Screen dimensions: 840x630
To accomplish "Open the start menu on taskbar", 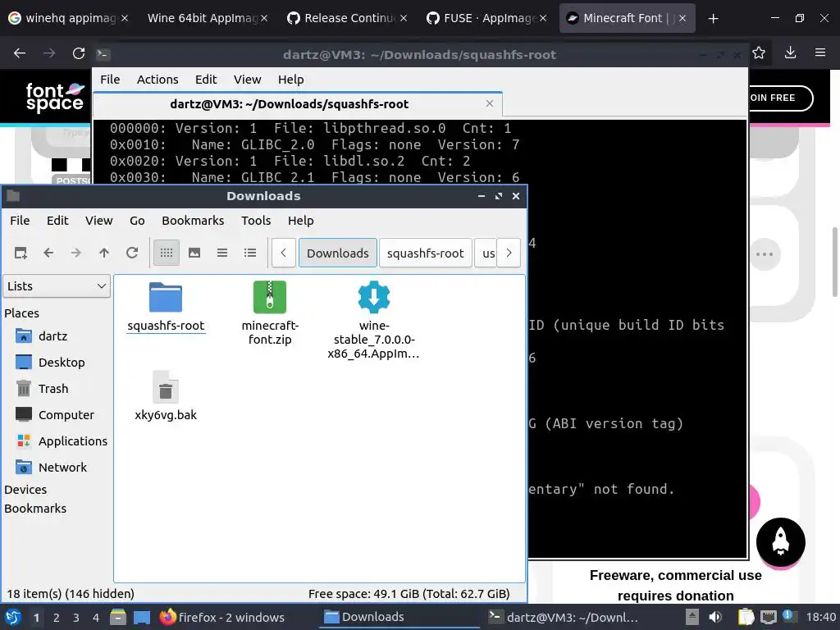I will (13, 617).
